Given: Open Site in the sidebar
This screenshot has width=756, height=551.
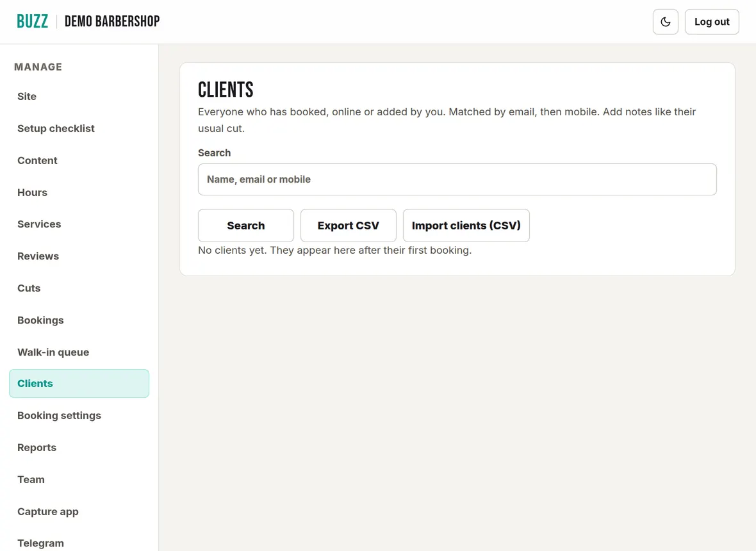Looking at the screenshot, I should (x=79, y=96).
